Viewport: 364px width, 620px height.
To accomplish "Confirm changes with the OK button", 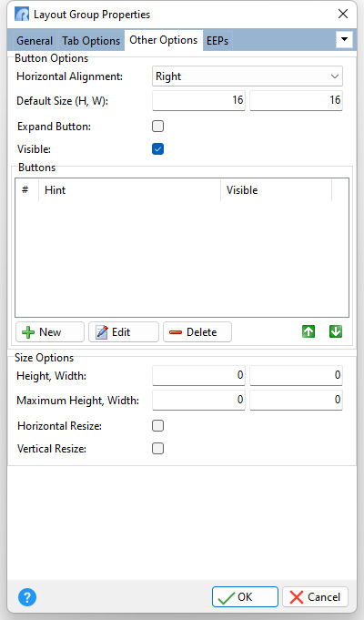I will [245, 596].
